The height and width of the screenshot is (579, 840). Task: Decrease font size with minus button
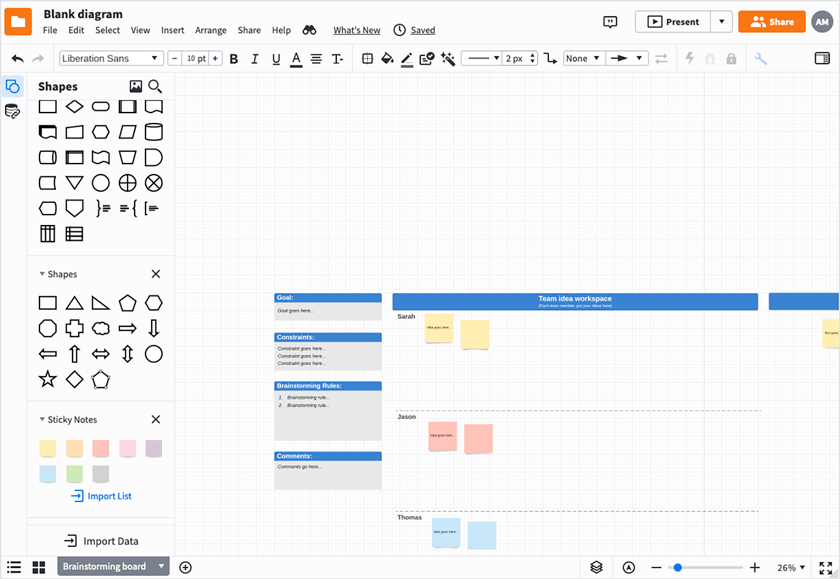(x=174, y=58)
